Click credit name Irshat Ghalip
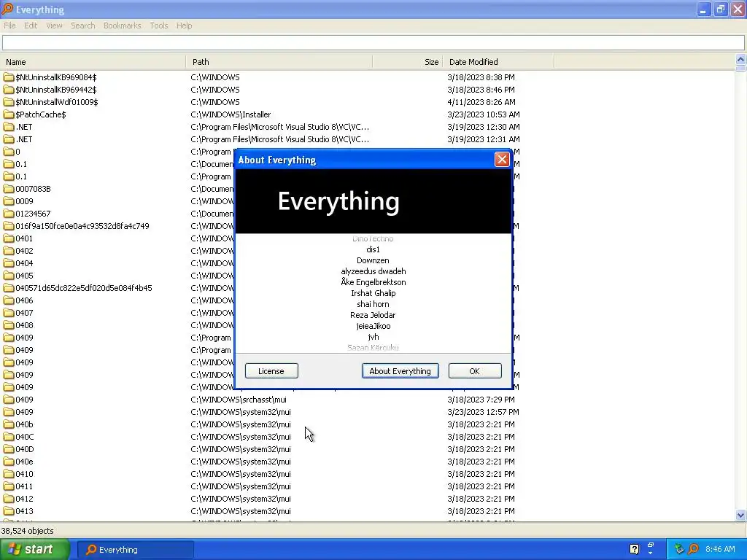This screenshot has width=747, height=560. click(373, 293)
